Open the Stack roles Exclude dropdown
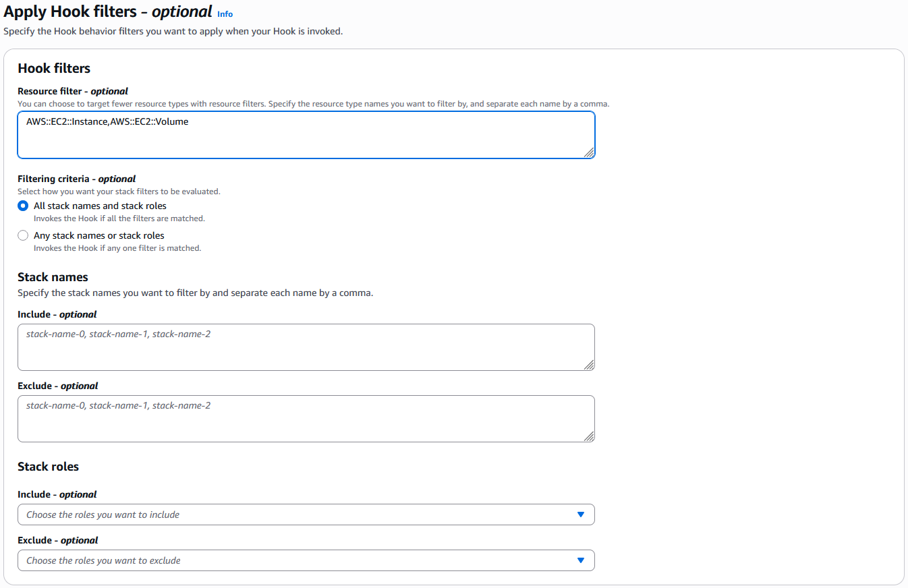The image size is (908, 588). pyautogui.click(x=297, y=560)
